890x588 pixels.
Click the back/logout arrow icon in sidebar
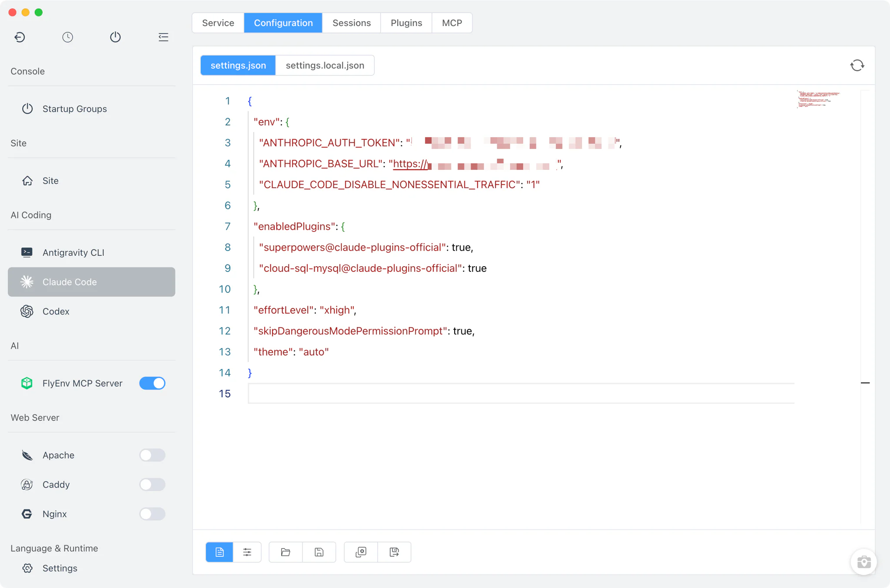(x=20, y=37)
